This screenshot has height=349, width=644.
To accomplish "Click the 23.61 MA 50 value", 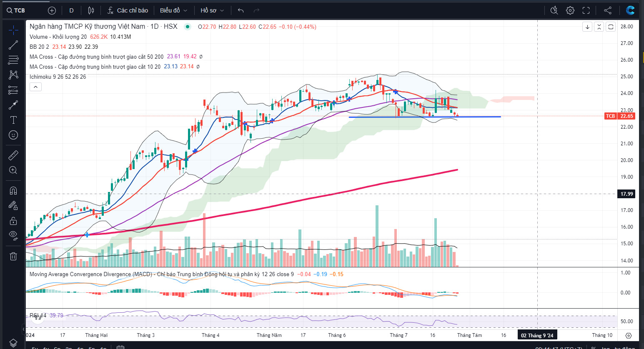I will [x=174, y=57].
